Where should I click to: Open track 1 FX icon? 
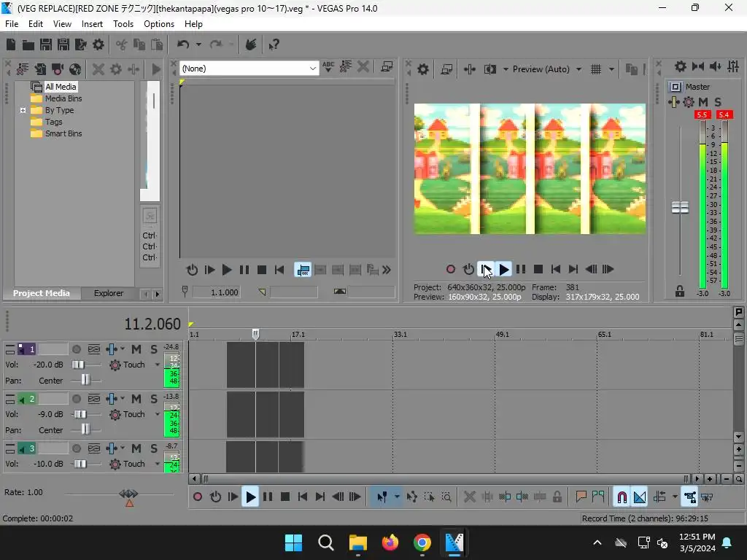coord(112,349)
